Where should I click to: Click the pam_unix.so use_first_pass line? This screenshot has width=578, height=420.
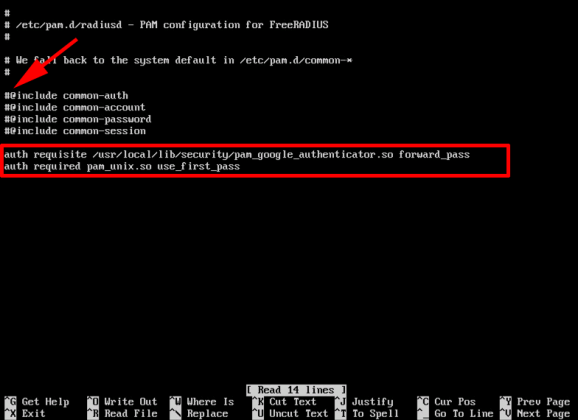[x=122, y=166]
